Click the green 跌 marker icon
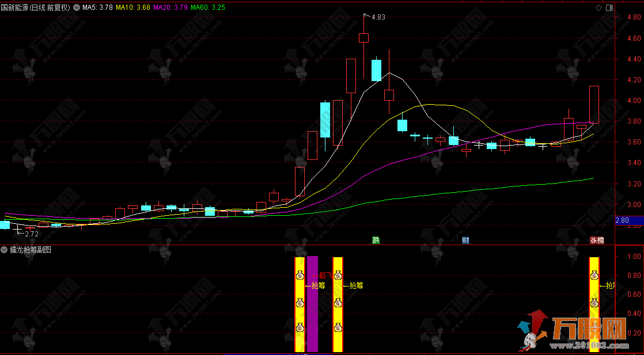 pyautogui.click(x=376, y=240)
